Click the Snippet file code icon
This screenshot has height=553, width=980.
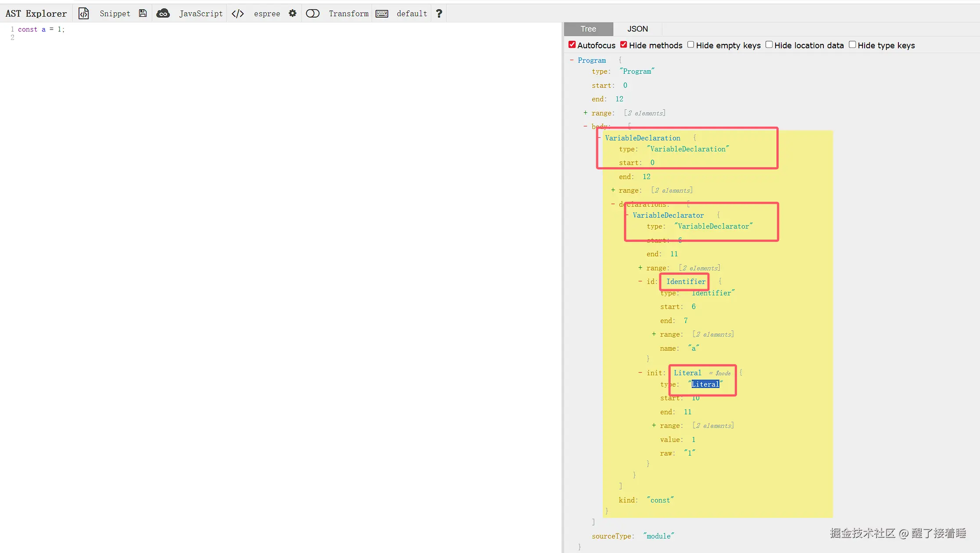click(83, 14)
